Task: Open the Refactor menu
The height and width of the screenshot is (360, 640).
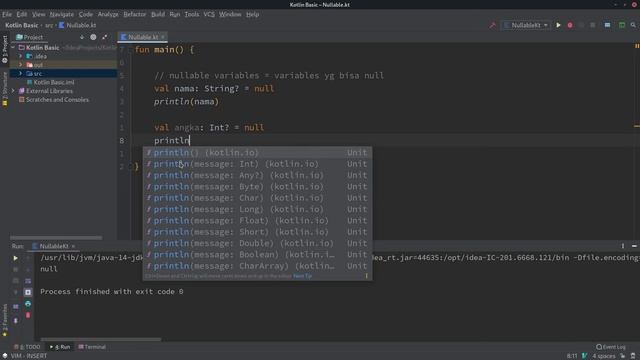Action: click(135, 14)
